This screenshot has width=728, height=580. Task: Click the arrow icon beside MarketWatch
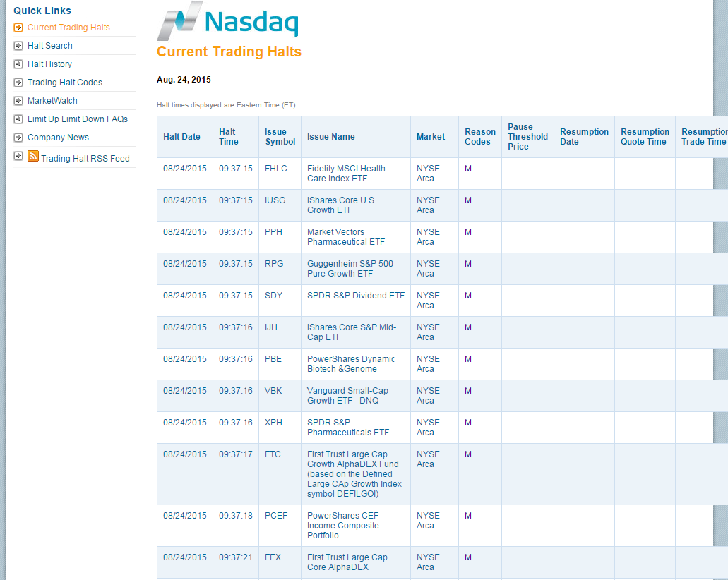(18, 101)
